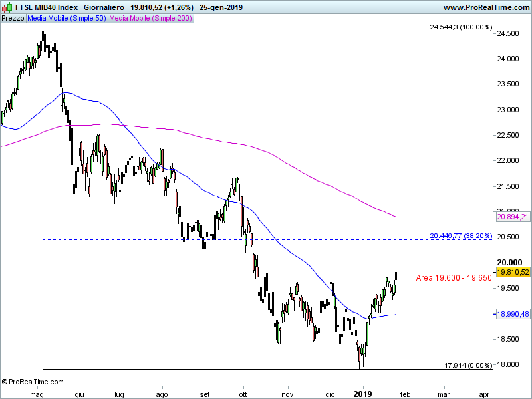Screen dimensions: 532x399
Task: Click the yellow 19.810,52 current price tag
Action: tap(513, 272)
